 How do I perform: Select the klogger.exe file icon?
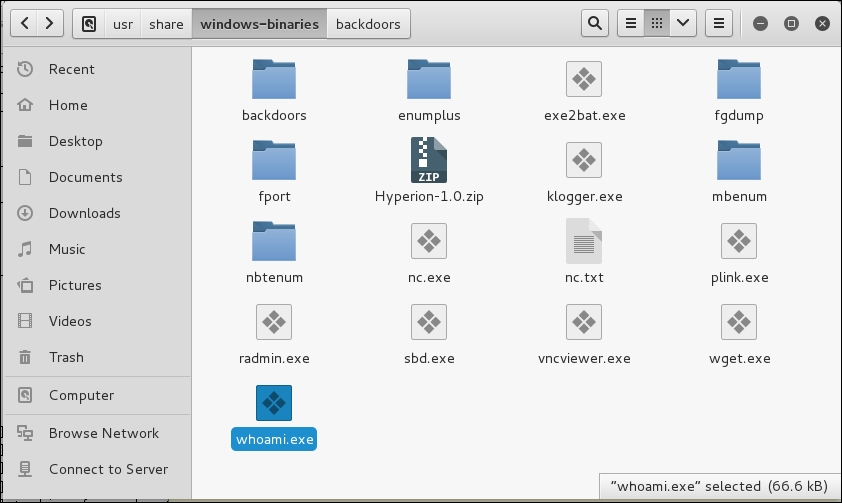584,160
